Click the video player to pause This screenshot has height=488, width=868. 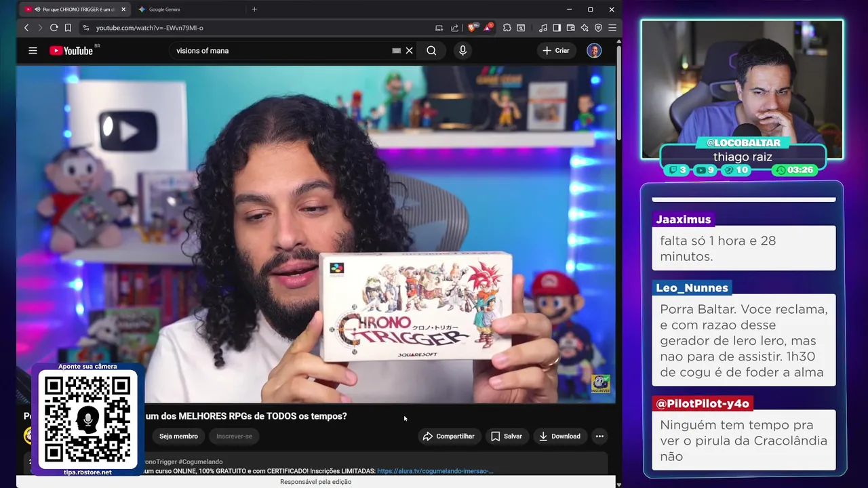coord(316,234)
